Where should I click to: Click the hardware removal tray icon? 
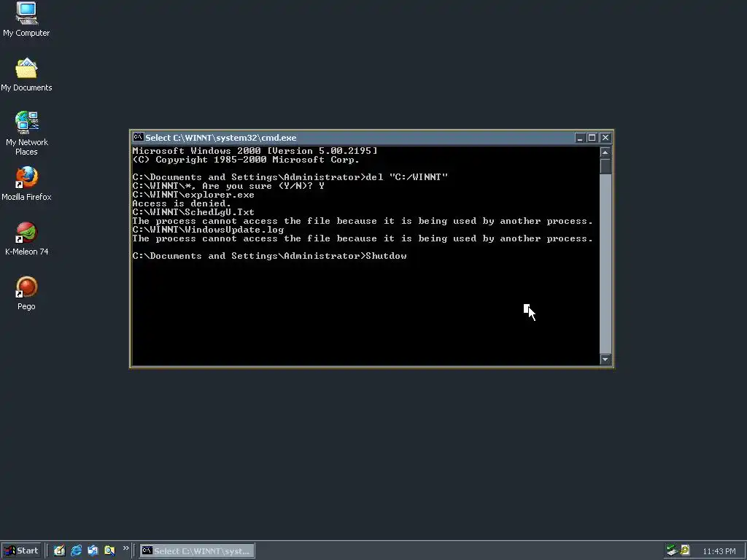(x=672, y=551)
